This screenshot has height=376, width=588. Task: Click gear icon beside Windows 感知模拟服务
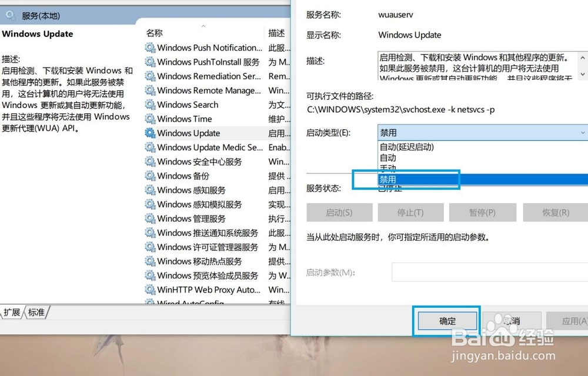coord(151,204)
